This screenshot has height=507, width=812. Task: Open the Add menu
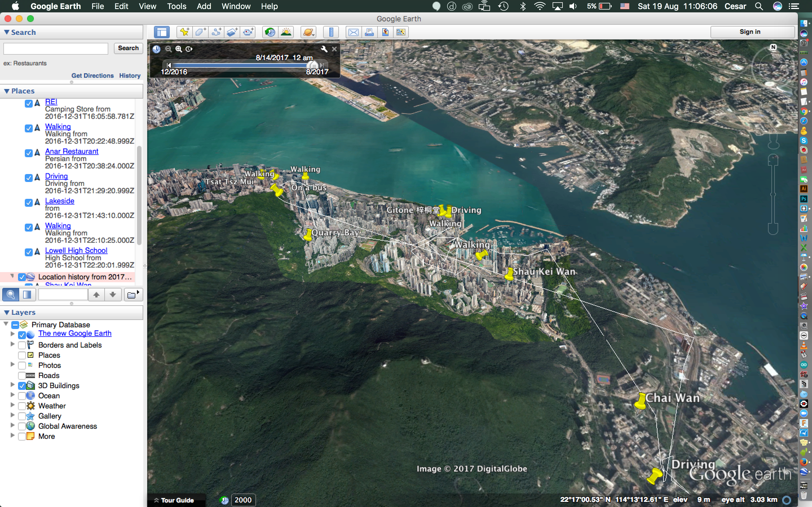click(x=204, y=6)
